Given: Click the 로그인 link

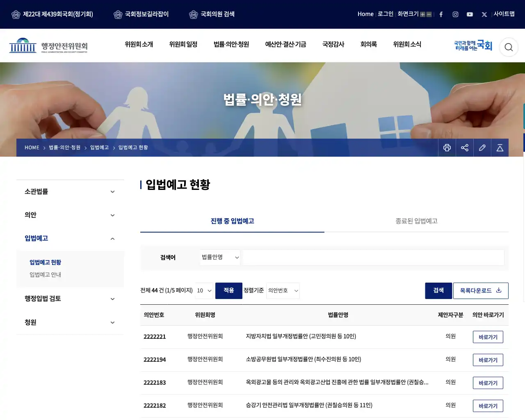Looking at the screenshot, I should [386, 14].
